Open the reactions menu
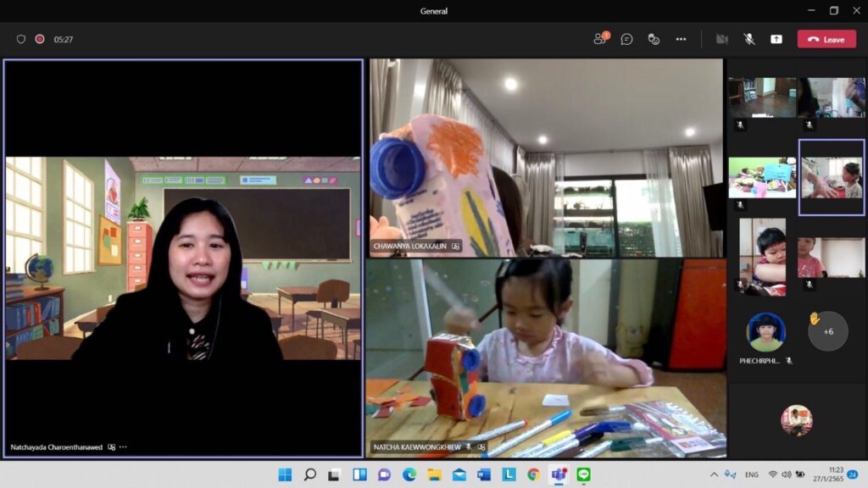 [x=654, y=39]
